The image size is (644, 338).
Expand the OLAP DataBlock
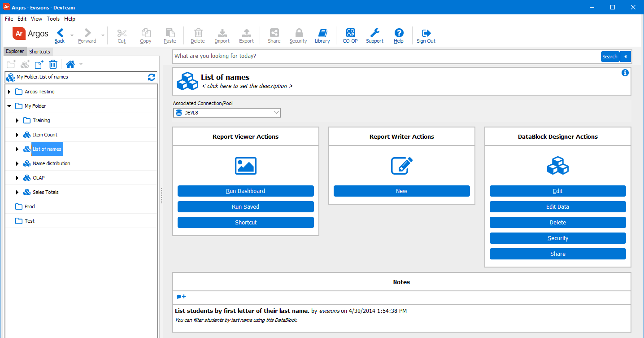(17, 178)
